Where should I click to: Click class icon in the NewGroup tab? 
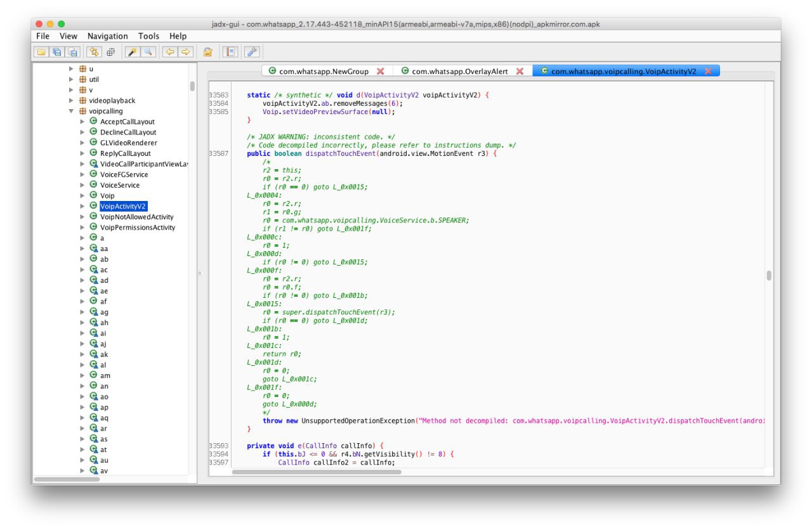(x=273, y=71)
